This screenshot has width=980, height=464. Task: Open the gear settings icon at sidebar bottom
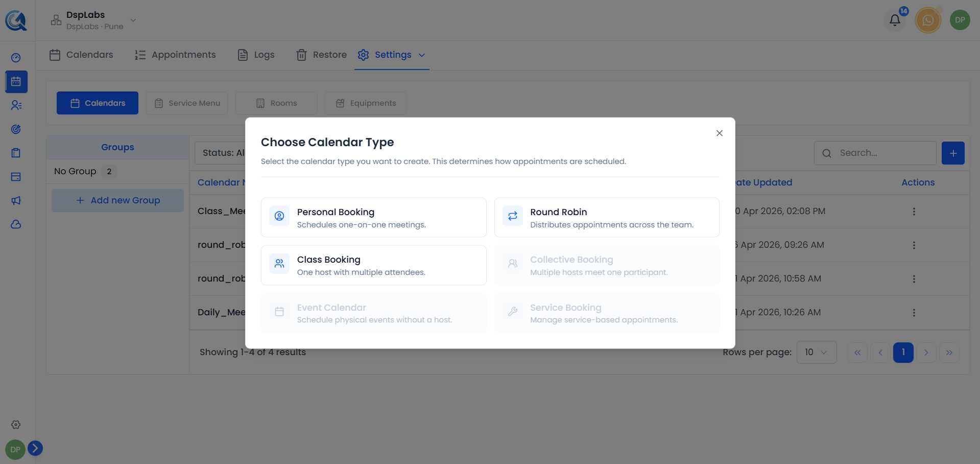16,425
